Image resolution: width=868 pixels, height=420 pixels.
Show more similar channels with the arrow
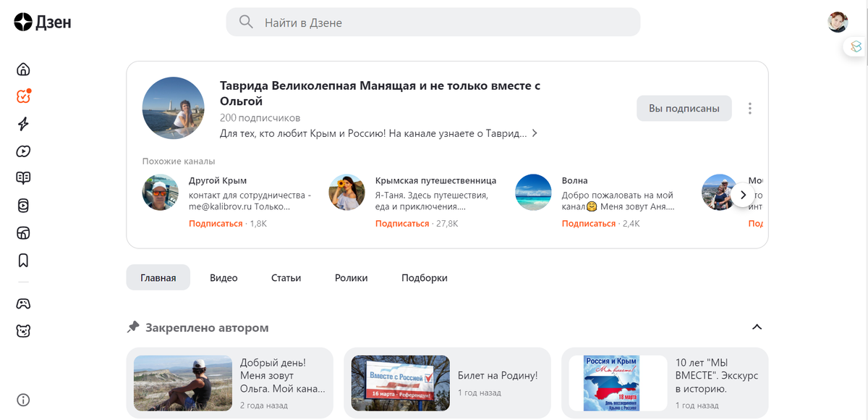[x=743, y=194]
